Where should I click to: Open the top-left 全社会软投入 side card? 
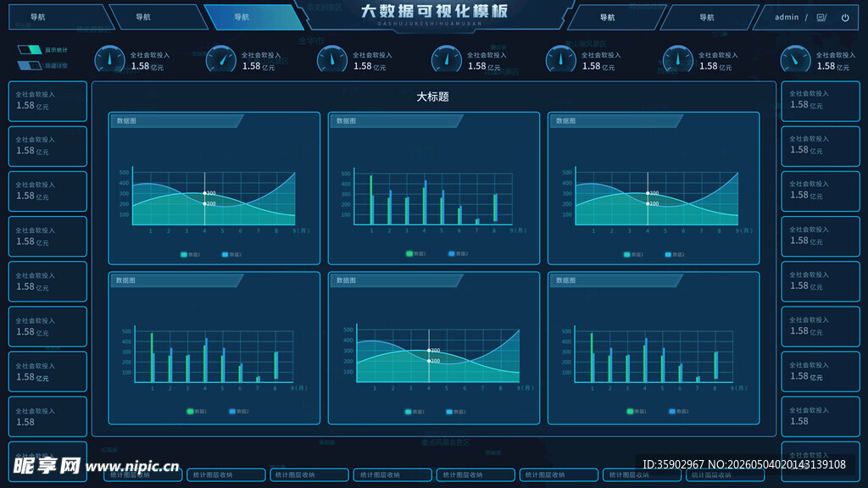(x=47, y=102)
